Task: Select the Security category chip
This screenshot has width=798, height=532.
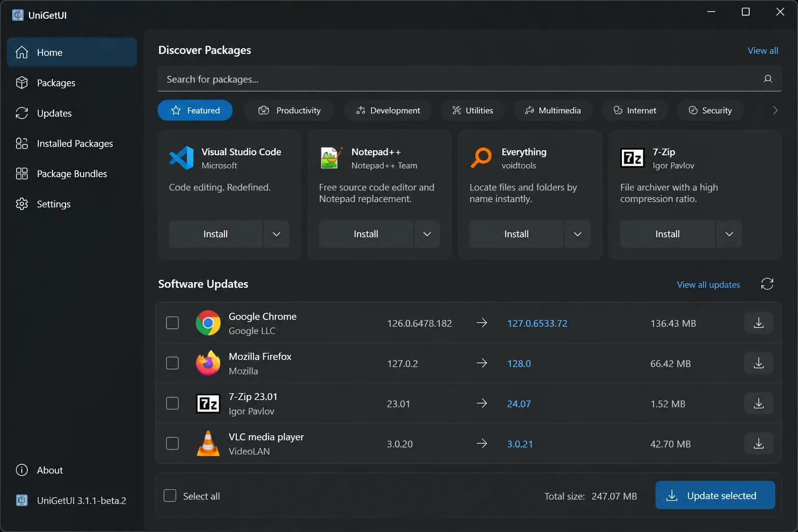Action: tap(710, 110)
